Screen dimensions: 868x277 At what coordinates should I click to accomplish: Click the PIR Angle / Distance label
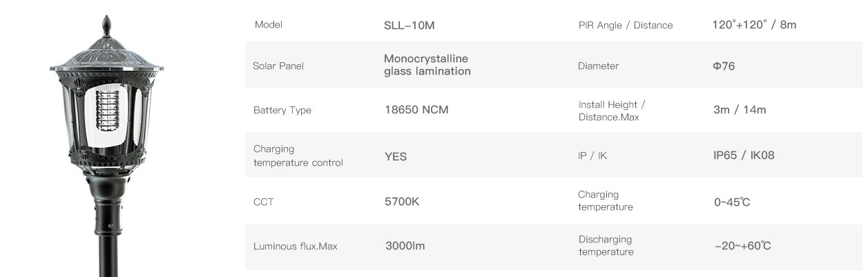pyautogui.click(x=625, y=26)
